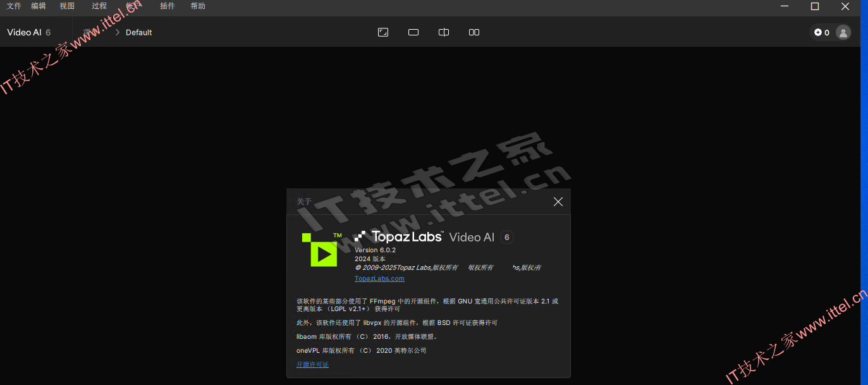
Task: Open the TopazLabs.com link
Action: 379,279
